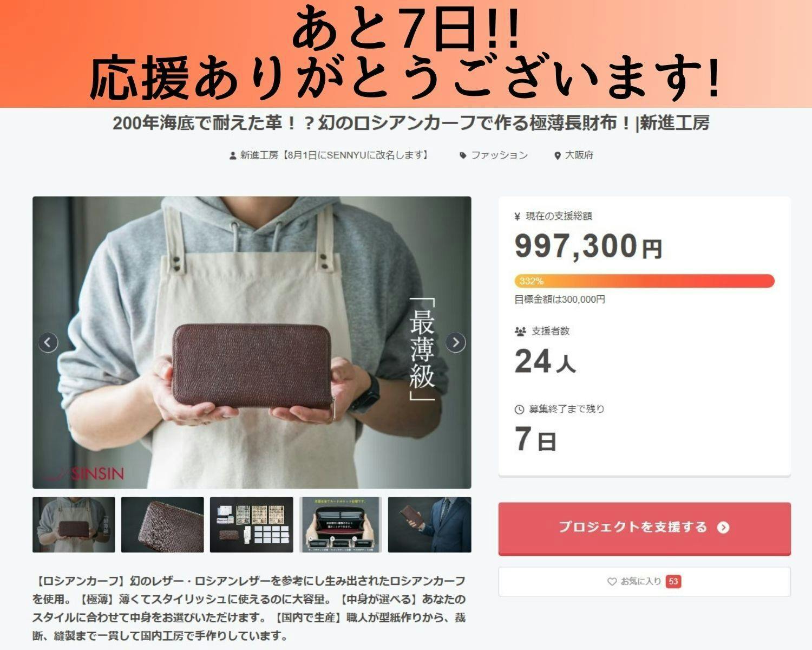812x650 pixels.
Task: Advance the carousel with the right arrow
Action: 456,342
